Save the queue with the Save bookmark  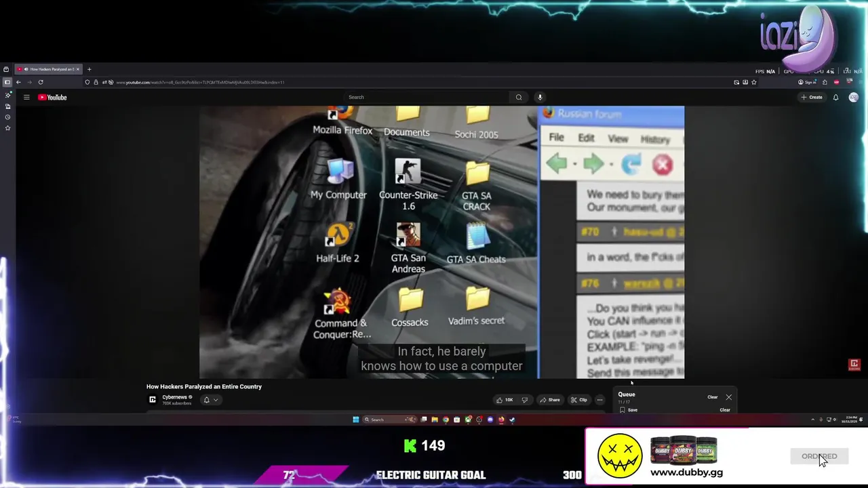(628, 410)
